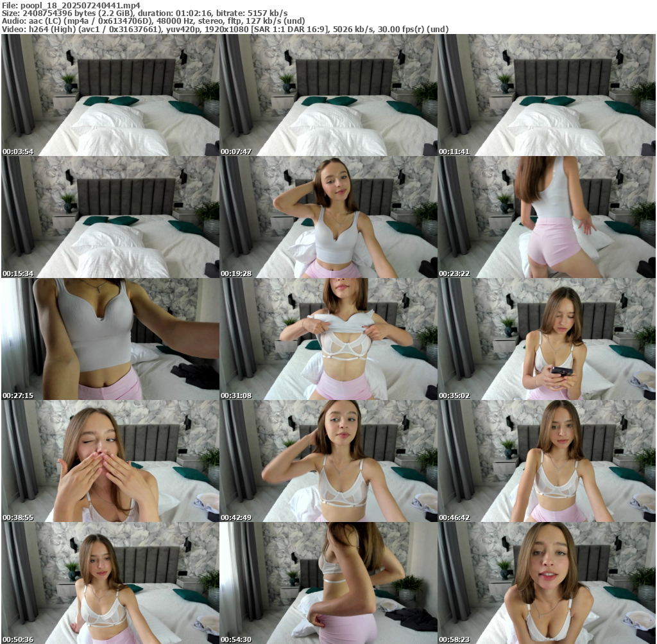Select the thumbnail stamped 00:07:47

pyautogui.click(x=328, y=95)
